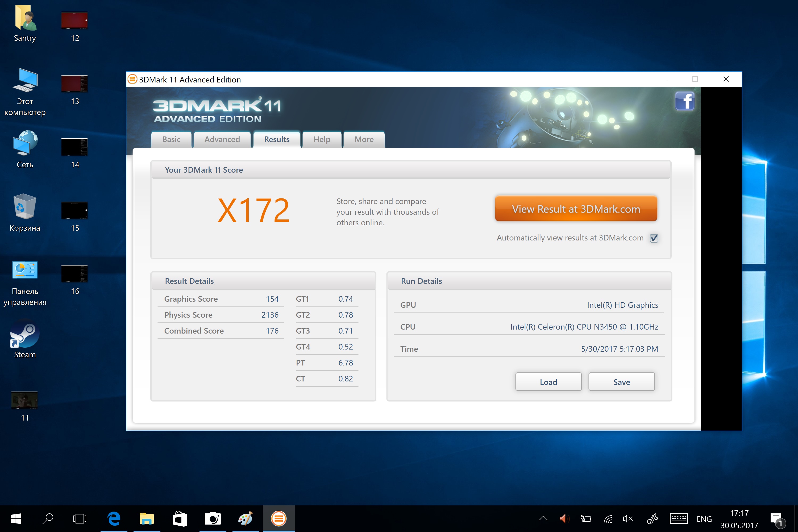Image resolution: width=798 pixels, height=532 pixels.
Task: Select desktop image file 16
Action: coord(75,280)
